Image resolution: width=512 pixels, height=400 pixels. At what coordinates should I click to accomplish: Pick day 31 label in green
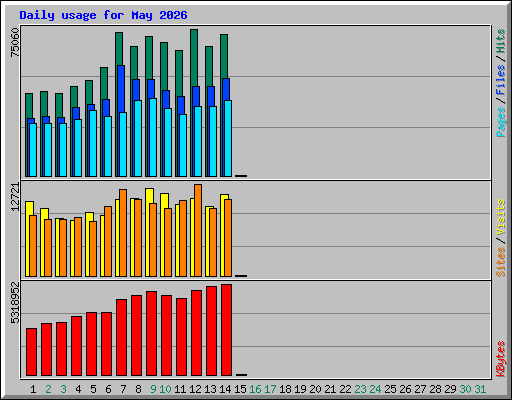(x=480, y=389)
